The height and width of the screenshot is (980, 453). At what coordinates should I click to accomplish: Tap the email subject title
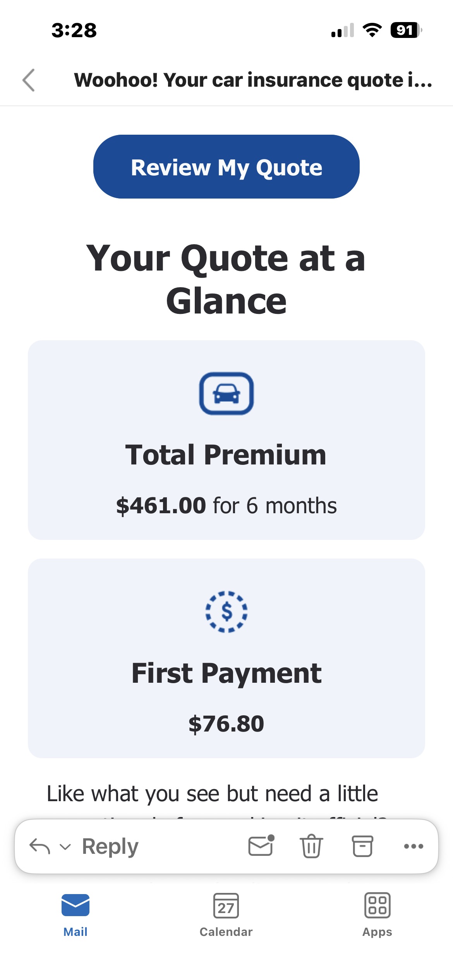[x=253, y=80]
